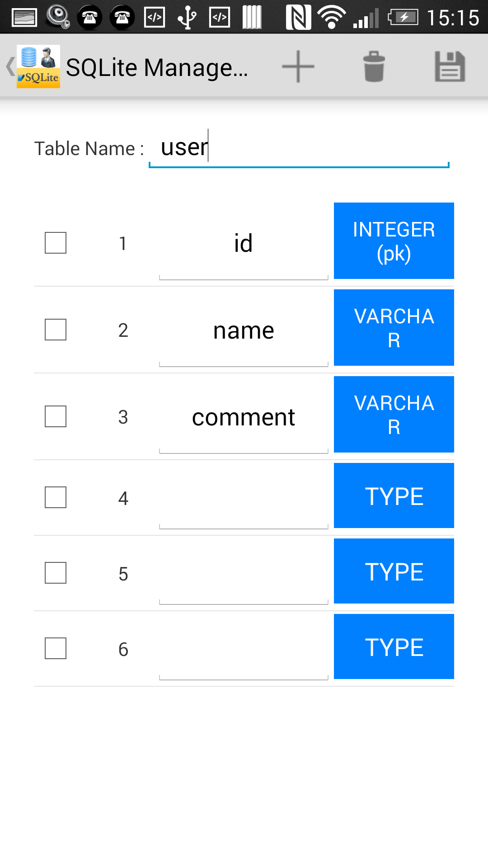Tick the checkbox for the name column

pyautogui.click(x=56, y=330)
